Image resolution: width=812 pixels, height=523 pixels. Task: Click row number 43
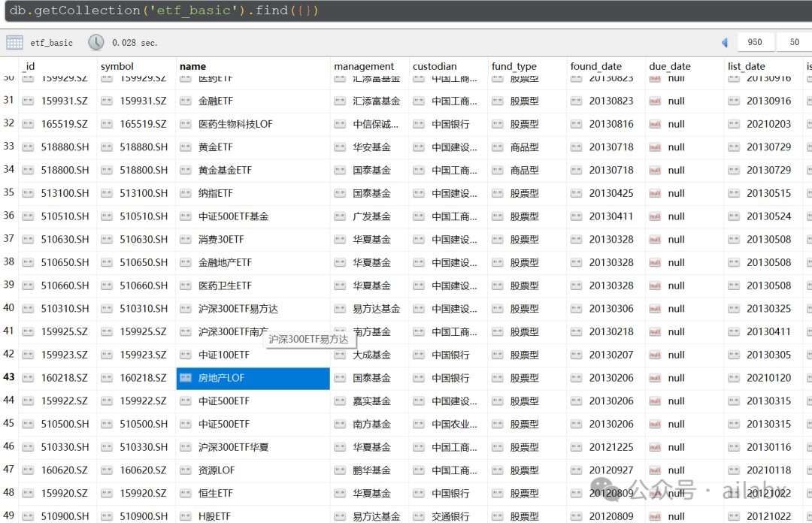coord(9,378)
